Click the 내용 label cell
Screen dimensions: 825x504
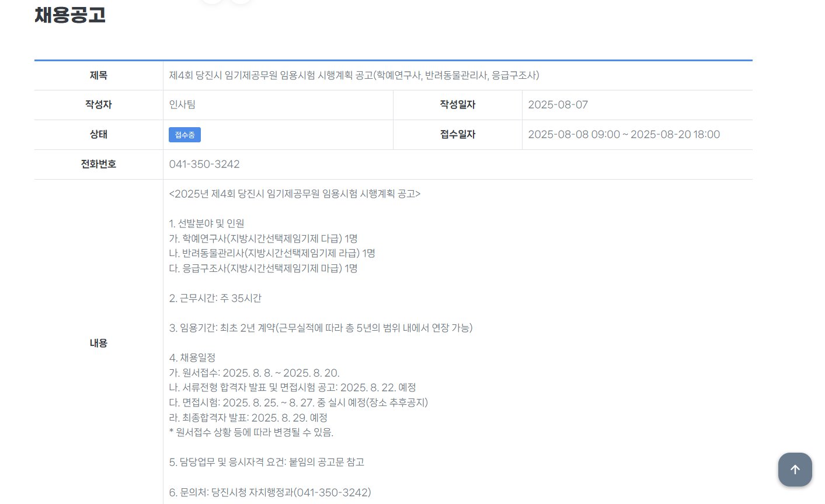[99, 343]
